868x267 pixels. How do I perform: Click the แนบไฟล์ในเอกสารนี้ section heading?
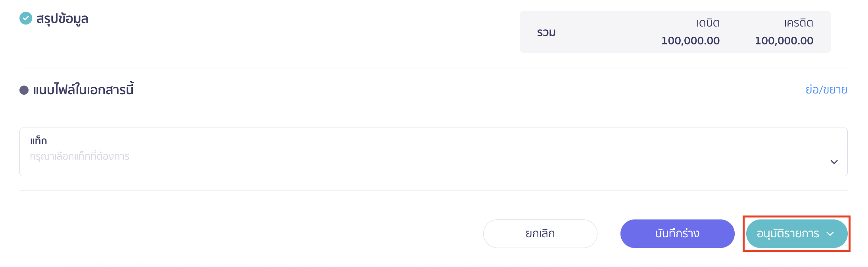(83, 90)
